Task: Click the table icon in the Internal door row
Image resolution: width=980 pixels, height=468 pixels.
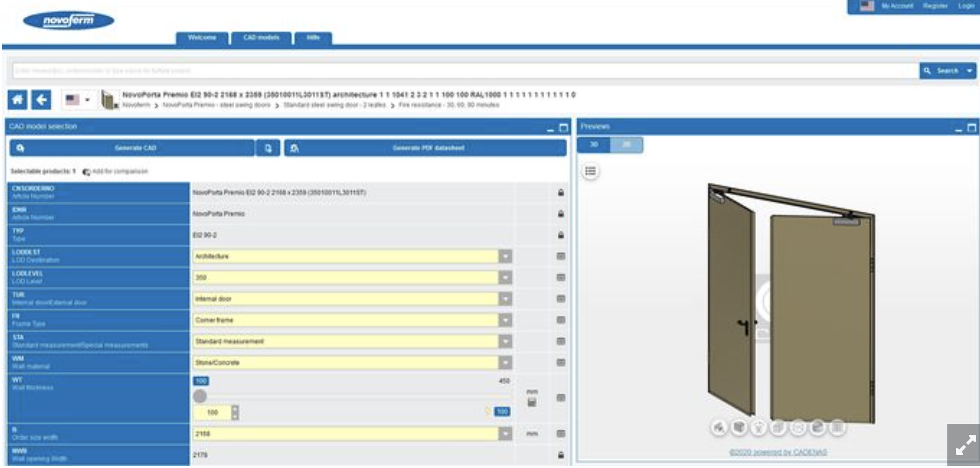Action: (x=561, y=299)
